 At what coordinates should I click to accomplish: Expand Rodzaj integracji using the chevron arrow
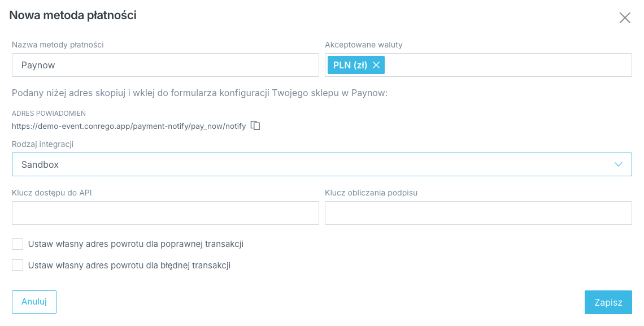pyautogui.click(x=619, y=164)
